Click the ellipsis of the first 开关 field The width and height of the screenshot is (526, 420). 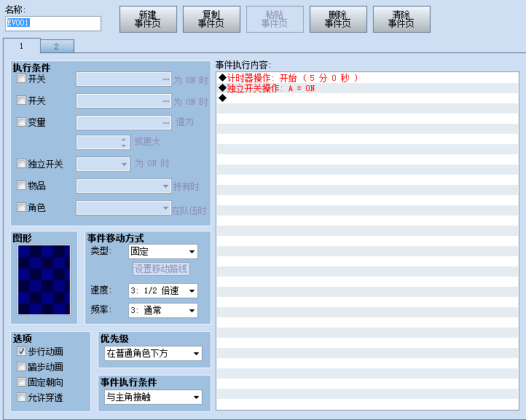166,79
